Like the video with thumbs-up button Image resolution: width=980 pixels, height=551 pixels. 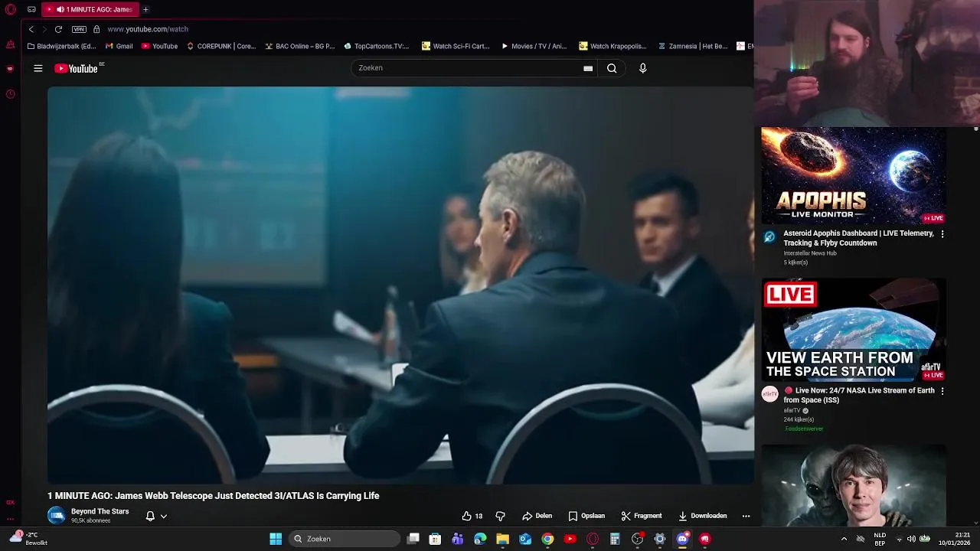[x=472, y=516]
